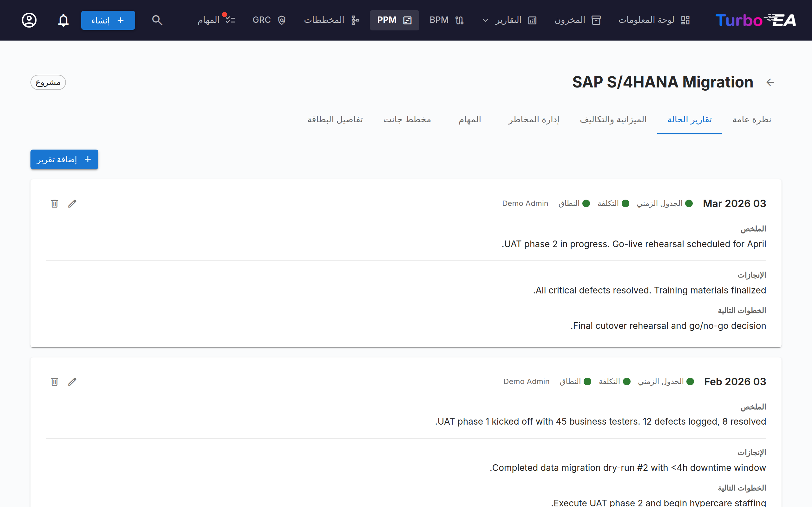This screenshot has width=812, height=507.
Task: Delete the 03 Mar 2026 report
Action: (x=54, y=203)
